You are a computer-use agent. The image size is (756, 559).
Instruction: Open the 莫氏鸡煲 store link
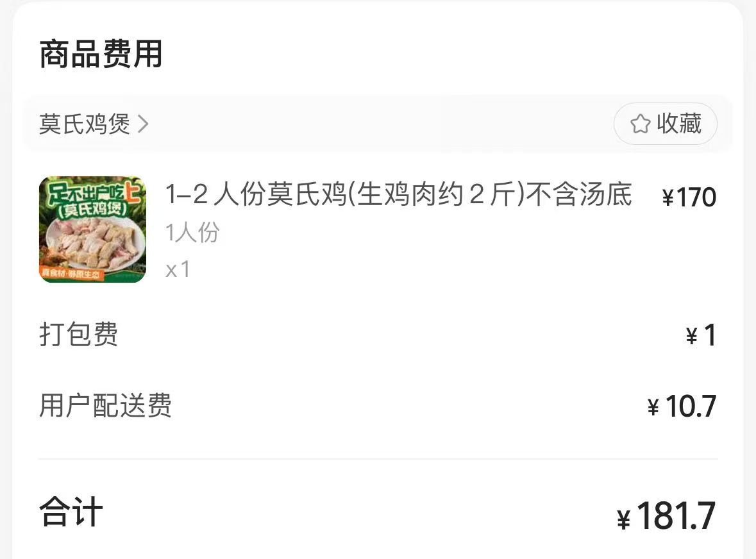click(x=85, y=124)
